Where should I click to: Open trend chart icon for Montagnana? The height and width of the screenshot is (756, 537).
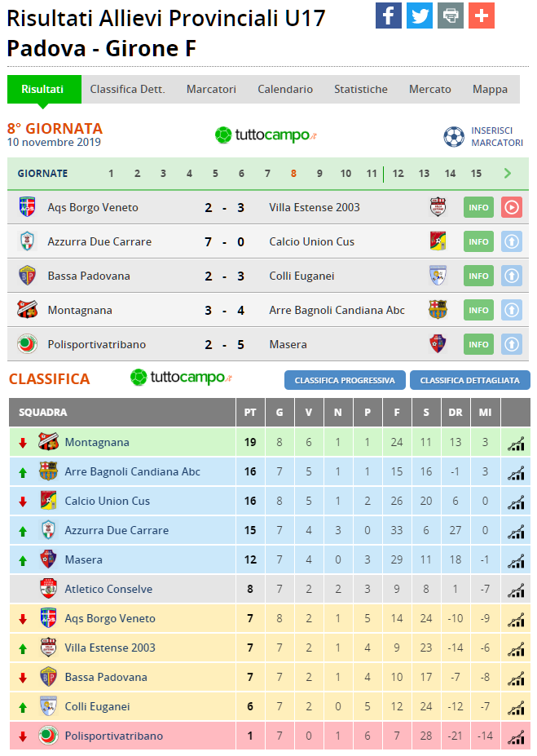click(516, 443)
